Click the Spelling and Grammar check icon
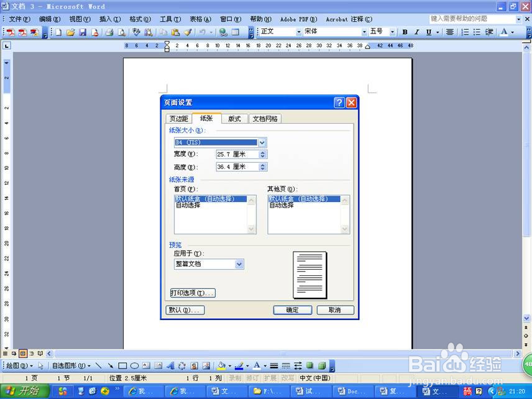The width and height of the screenshot is (532, 399). click(136, 32)
